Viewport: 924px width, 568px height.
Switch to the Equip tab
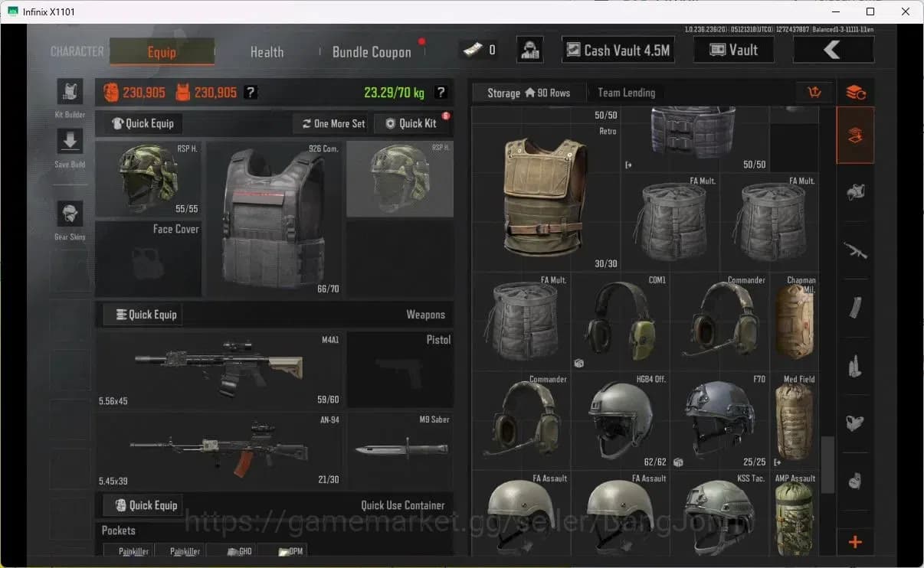click(x=162, y=52)
